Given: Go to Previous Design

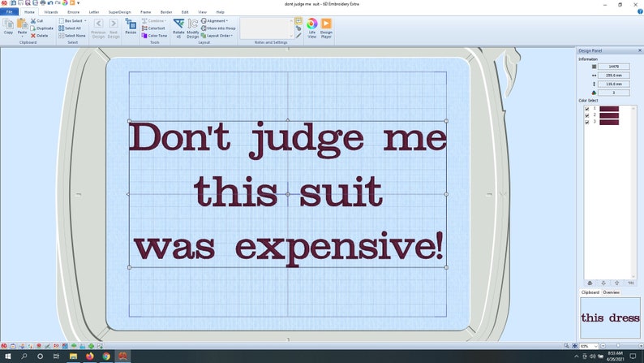Looking at the screenshot, I should click(98, 28).
